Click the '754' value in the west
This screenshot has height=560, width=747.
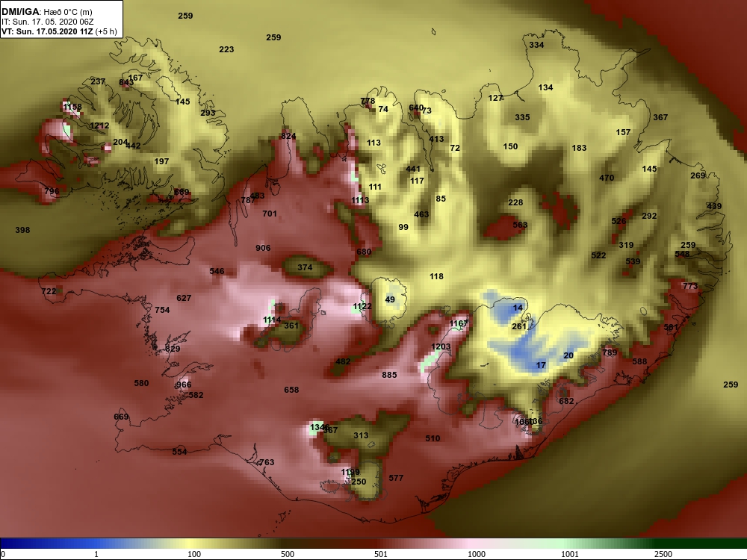point(162,310)
